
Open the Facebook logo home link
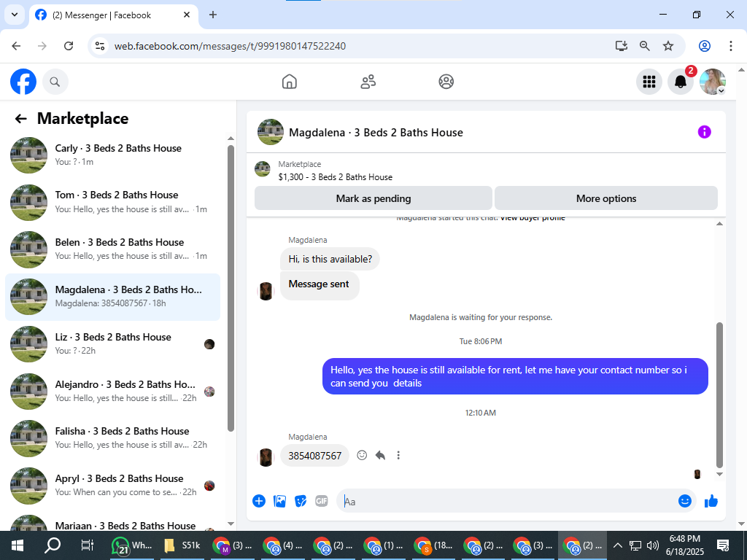click(x=23, y=82)
